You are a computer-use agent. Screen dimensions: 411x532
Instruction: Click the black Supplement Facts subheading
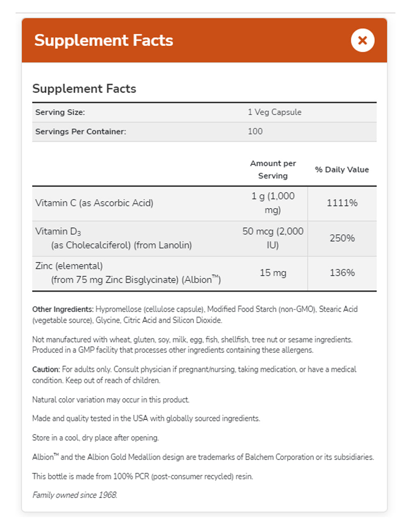click(x=84, y=89)
